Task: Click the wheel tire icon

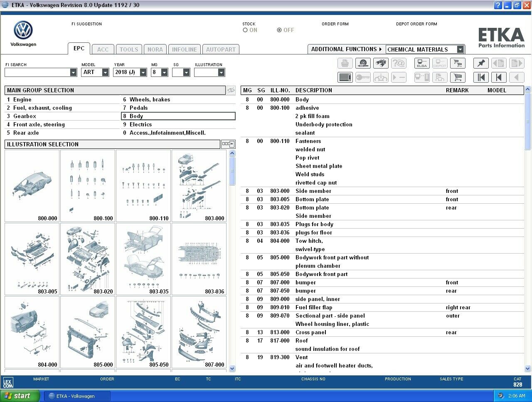Action: click(x=363, y=63)
